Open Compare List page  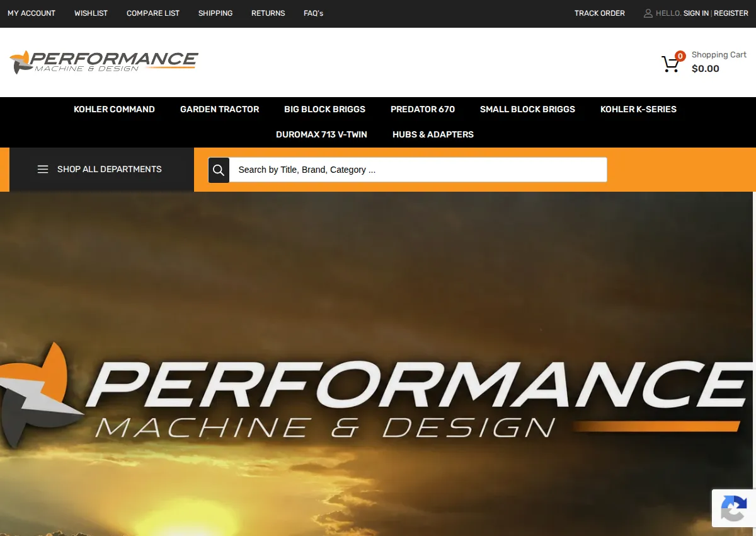pyautogui.click(x=153, y=13)
